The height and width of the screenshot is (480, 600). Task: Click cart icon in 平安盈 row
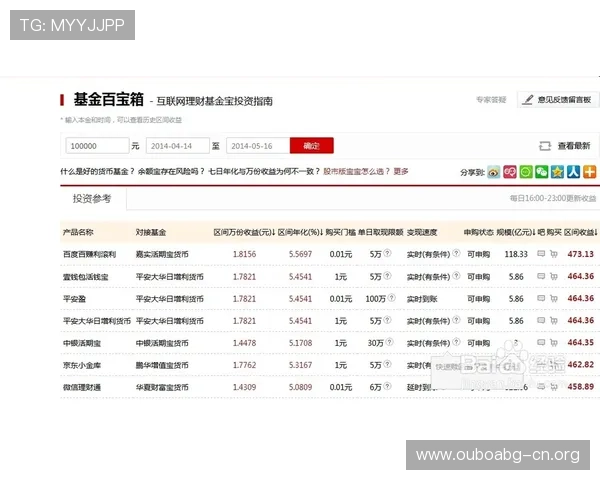tap(554, 298)
